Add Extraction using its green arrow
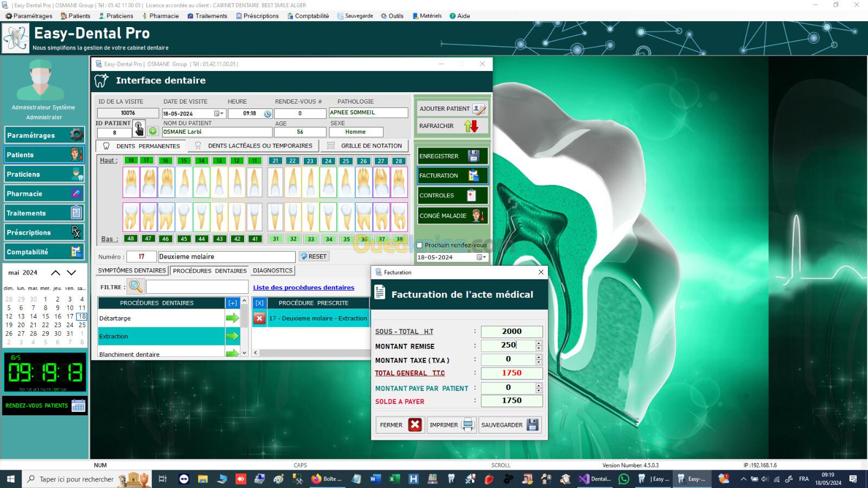The width and height of the screenshot is (868, 488). coord(232,336)
